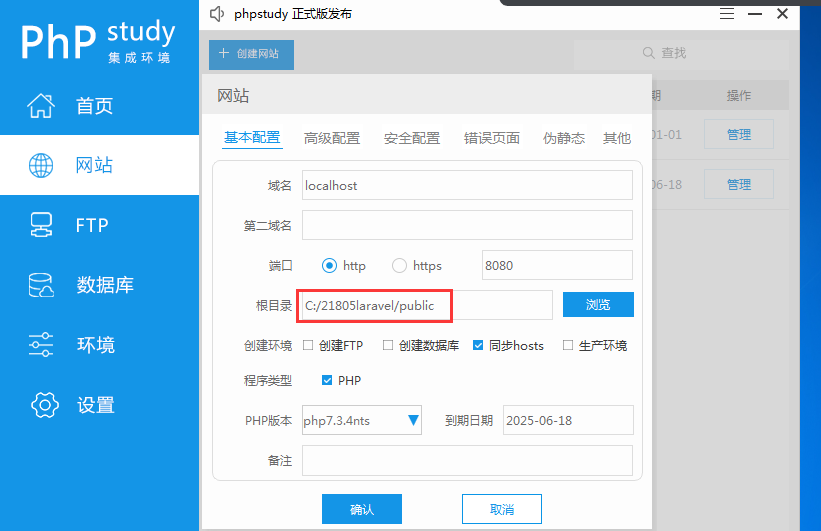
Task: Click the 操作 column header
Action: coord(739,95)
